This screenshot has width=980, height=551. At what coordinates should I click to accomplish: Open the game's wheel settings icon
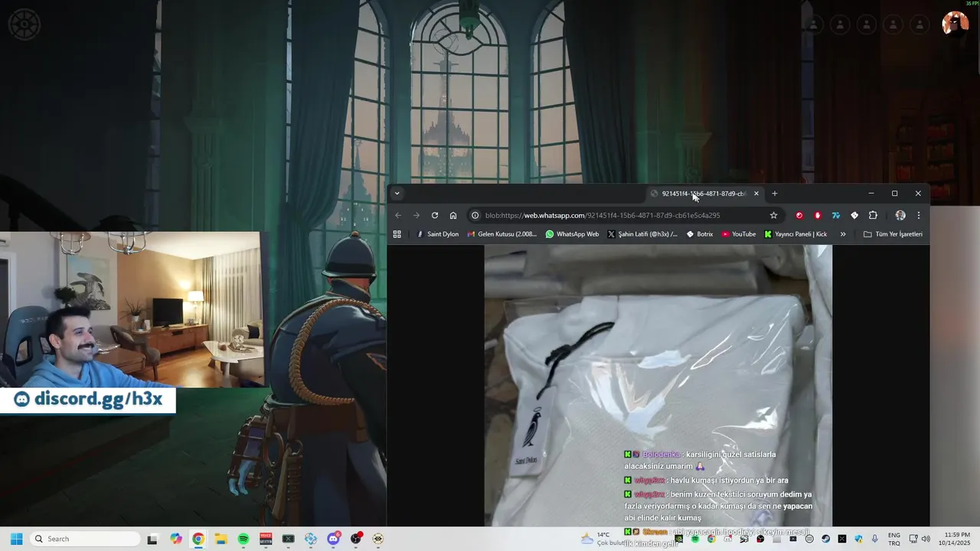24,24
